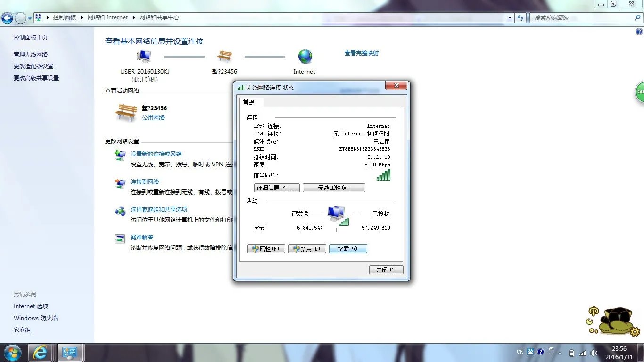
Task: Click the troubleshoot problems icon
Action: tap(120, 239)
